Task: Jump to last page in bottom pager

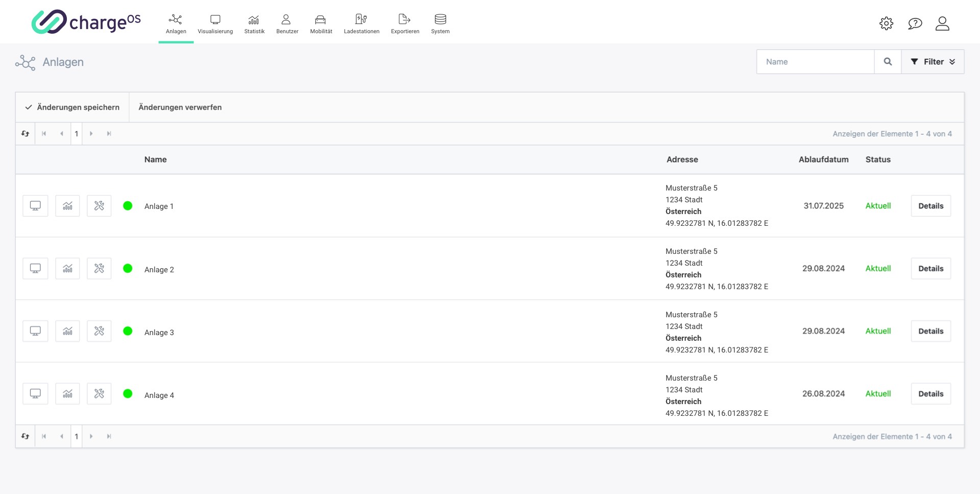Action: click(109, 437)
